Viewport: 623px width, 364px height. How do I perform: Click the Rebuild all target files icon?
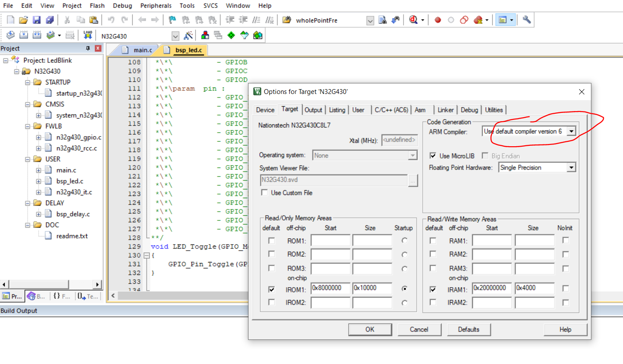37,35
